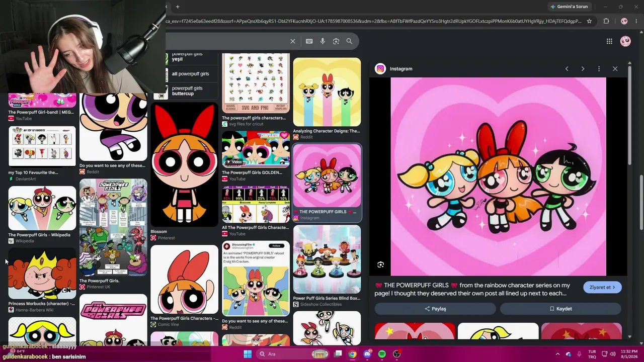This screenshot has width=644, height=362.
Task: Click the browser address bar URL
Action: (373, 21)
